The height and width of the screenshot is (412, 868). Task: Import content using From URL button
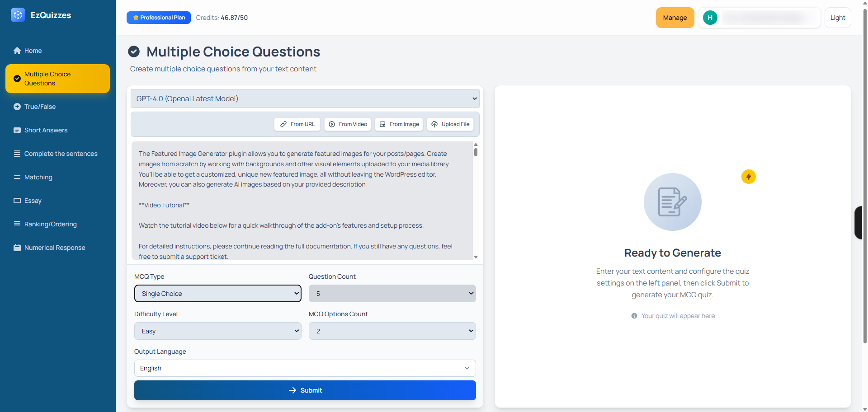tap(297, 124)
